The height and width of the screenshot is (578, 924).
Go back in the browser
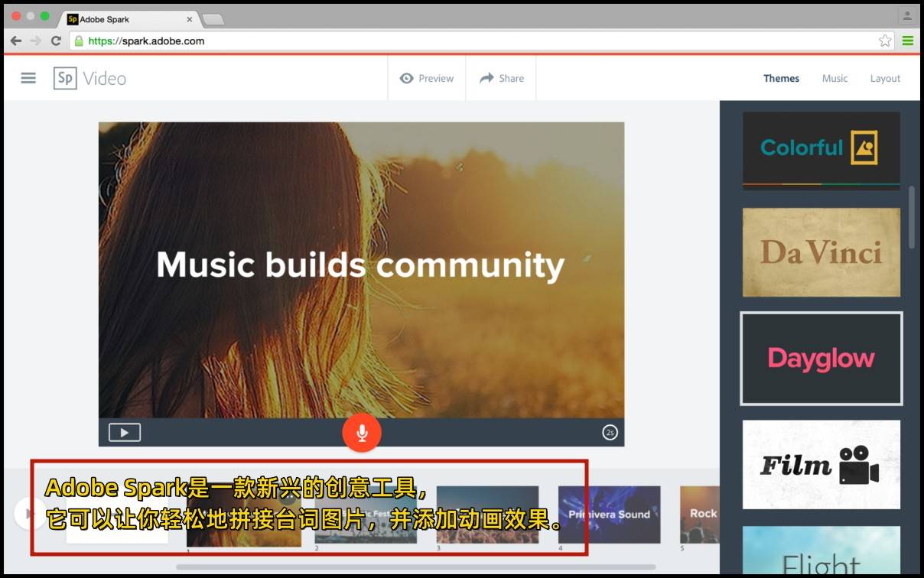[16, 41]
